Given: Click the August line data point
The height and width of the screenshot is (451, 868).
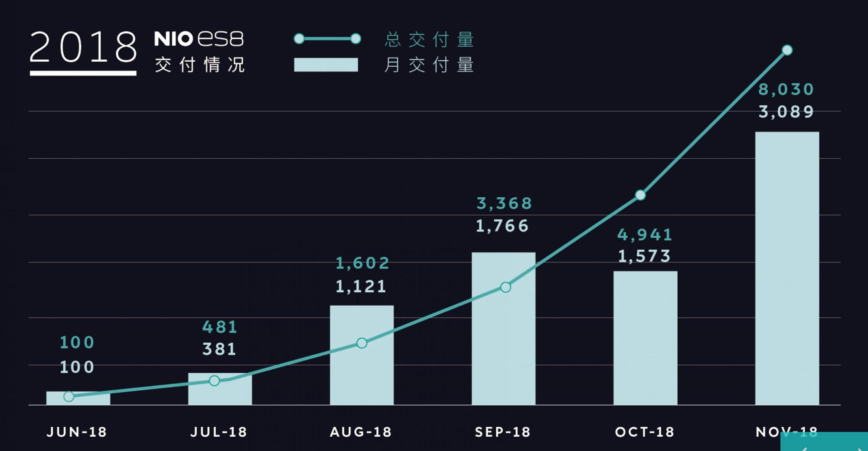Looking at the screenshot, I should point(362,343).
